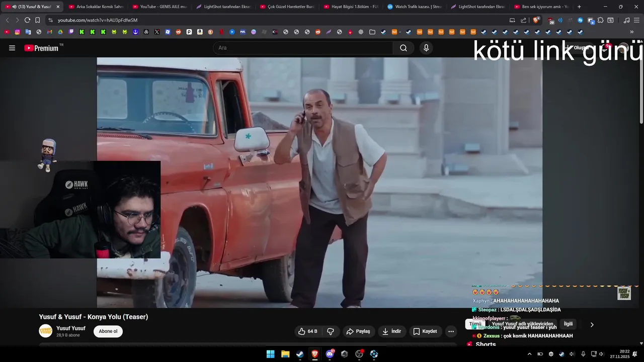Click the Ara search input field

click(x=303, y=48)
